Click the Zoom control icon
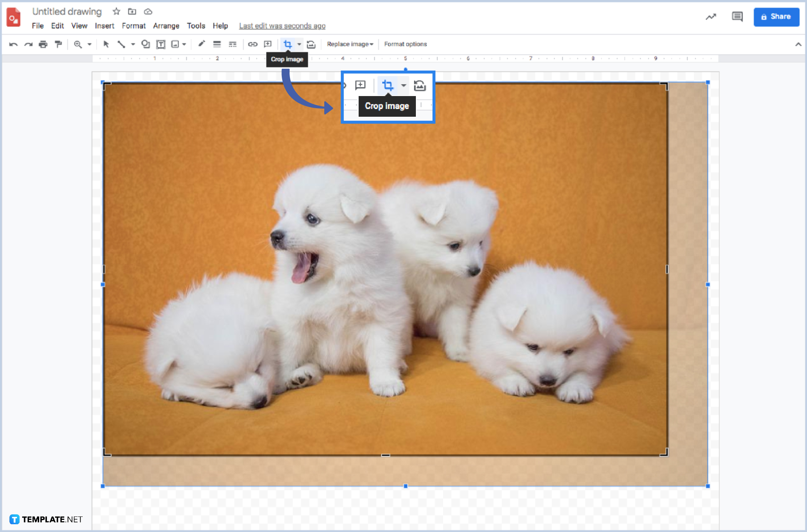Viewport: 807px width, 532px height. [78, 44]
